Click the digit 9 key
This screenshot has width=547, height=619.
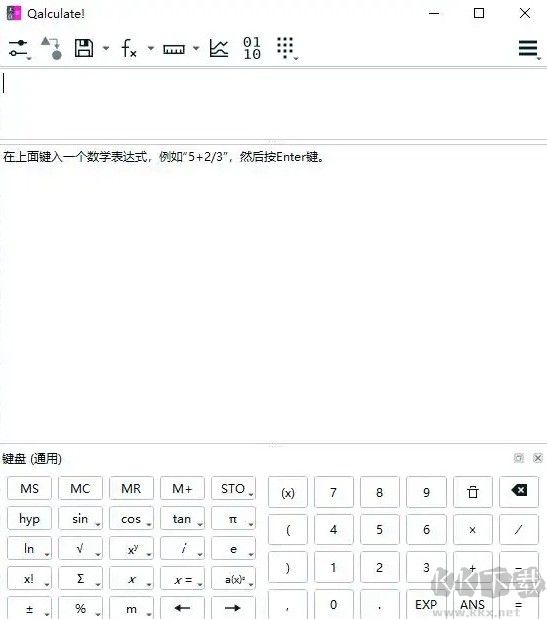pyautogui.click(x=426, y=492)
